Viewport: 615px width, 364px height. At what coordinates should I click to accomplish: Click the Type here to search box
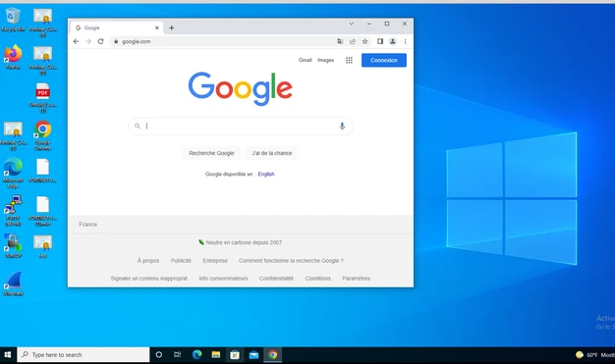click(x=84, y=355)
